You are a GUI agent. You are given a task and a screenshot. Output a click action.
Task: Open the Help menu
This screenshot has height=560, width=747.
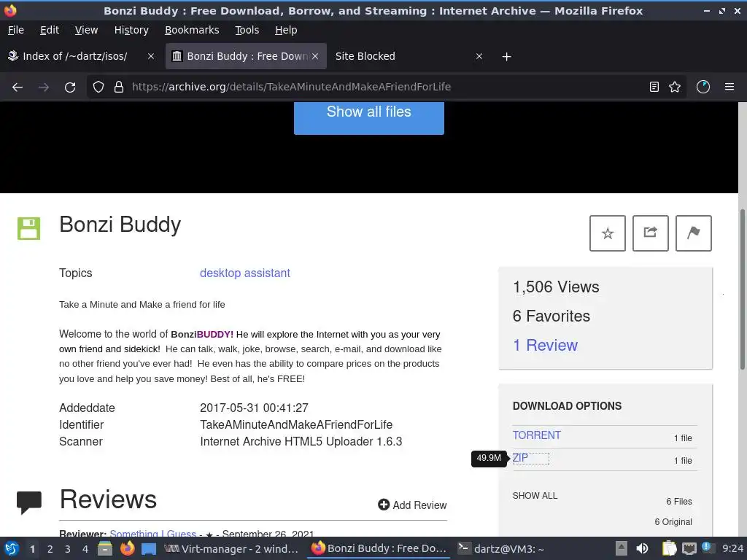[286, 30]
